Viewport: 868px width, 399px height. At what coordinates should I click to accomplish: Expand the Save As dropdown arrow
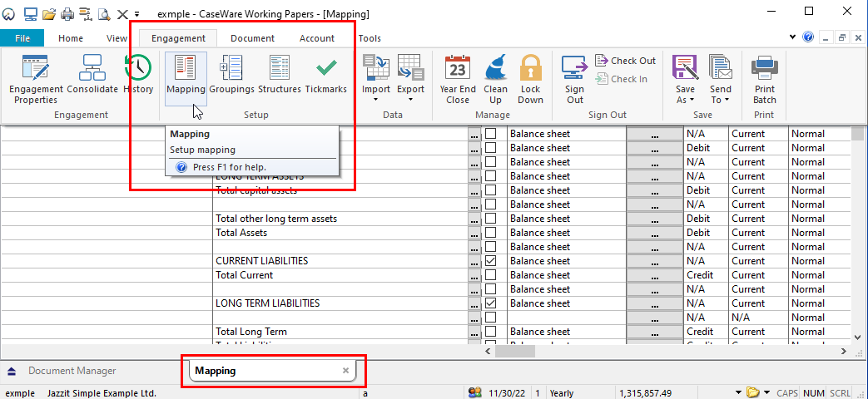692,100
